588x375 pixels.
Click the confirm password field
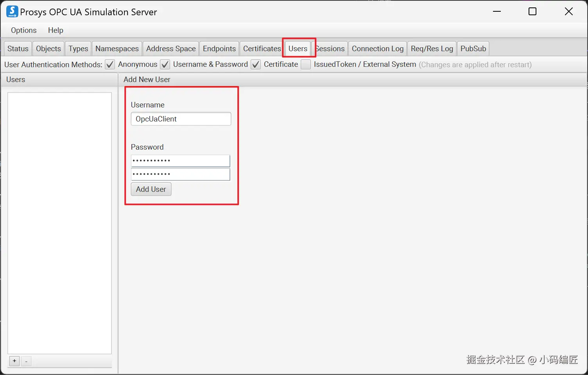181,174
